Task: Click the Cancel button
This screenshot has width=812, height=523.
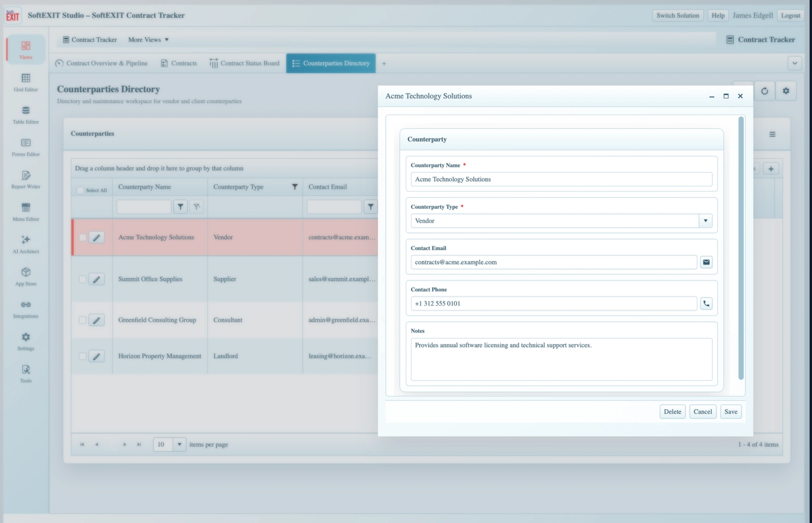Action: click(x=703, y=412)
